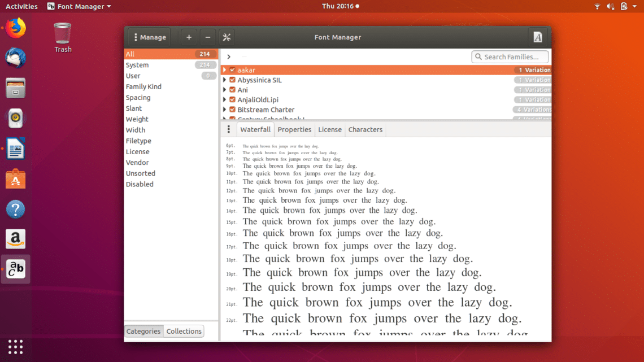Select the Family Kind category
This screenshot has width=644, height=362.
pyautogui.click(x=143, y=86)
